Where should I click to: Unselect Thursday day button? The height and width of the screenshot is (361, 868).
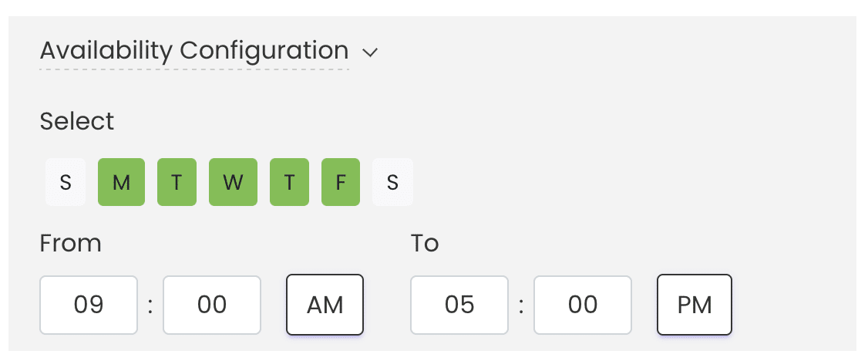tap(289, 183)
